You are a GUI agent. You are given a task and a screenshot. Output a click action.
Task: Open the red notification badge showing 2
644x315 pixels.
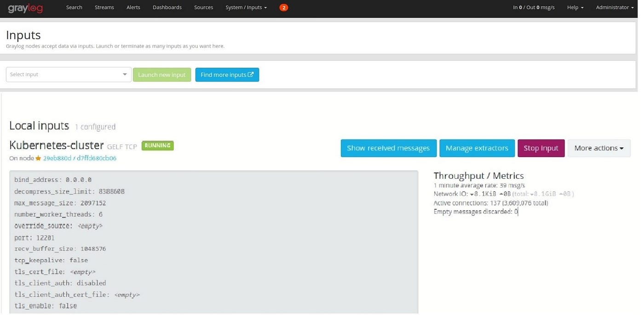tap(284, 7)
